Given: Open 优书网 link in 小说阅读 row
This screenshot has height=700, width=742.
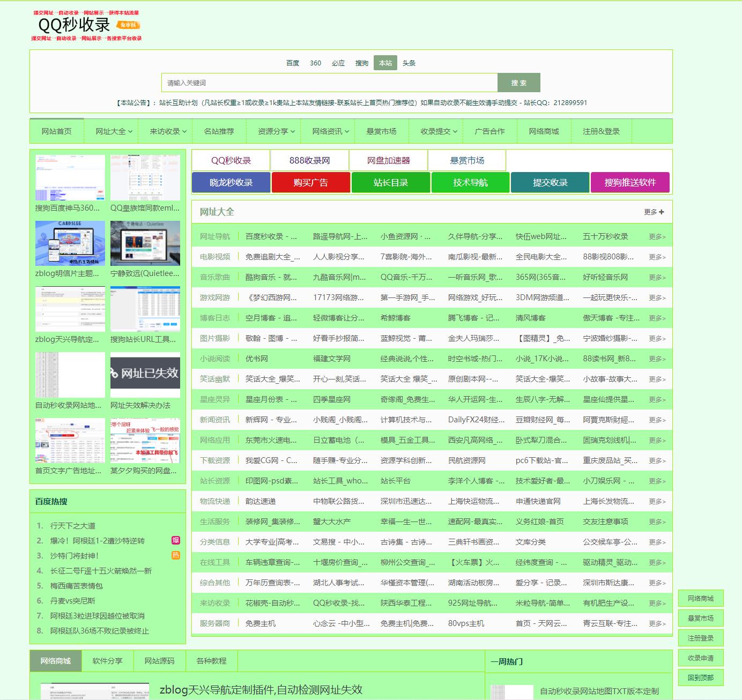Looking at the screenshot, I should (x=257, y=359).
